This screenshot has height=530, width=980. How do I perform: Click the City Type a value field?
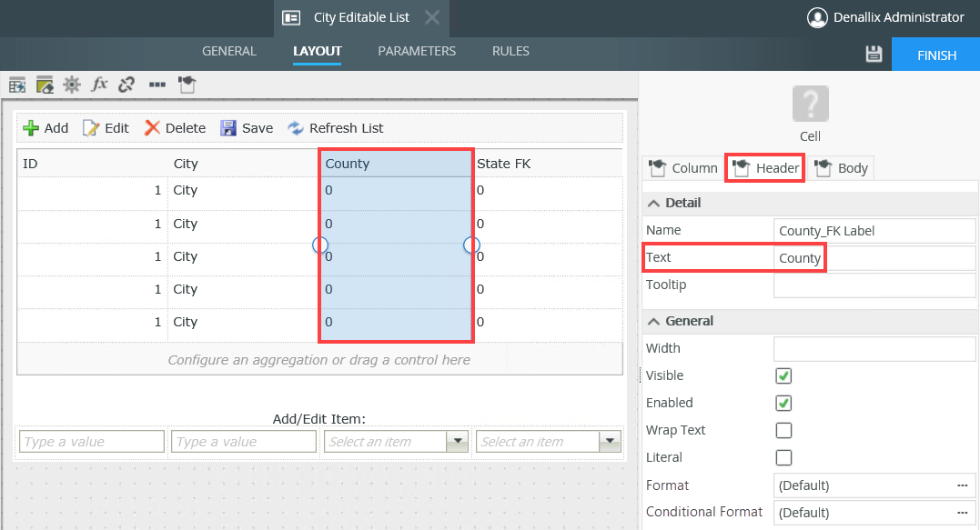pyautogui.click(x=243, y=441)
